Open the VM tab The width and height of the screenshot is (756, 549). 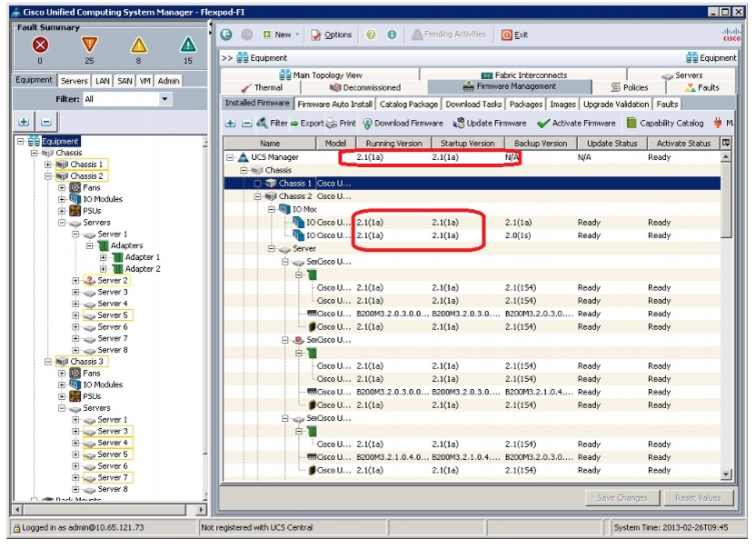(144, 81)
